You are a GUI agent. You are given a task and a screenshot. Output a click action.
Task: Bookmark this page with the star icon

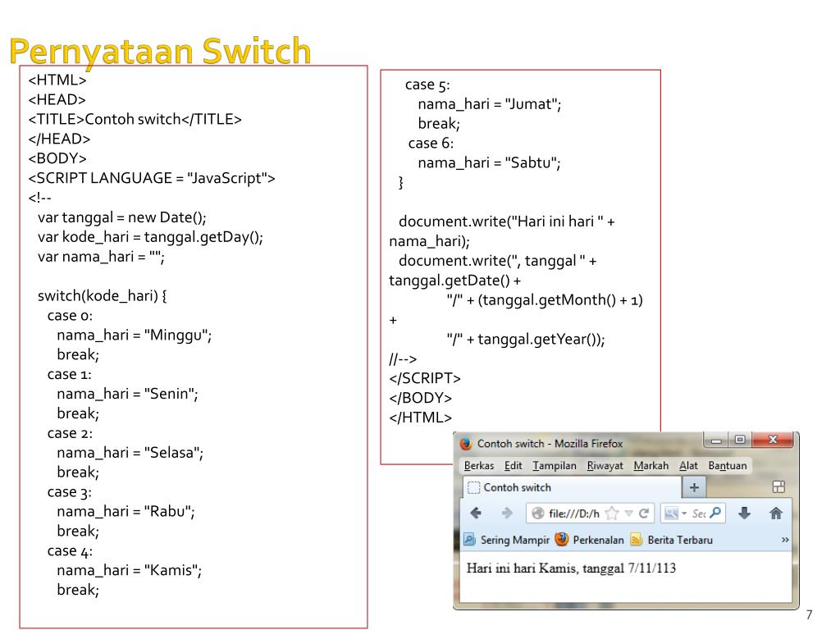(611, 514)
